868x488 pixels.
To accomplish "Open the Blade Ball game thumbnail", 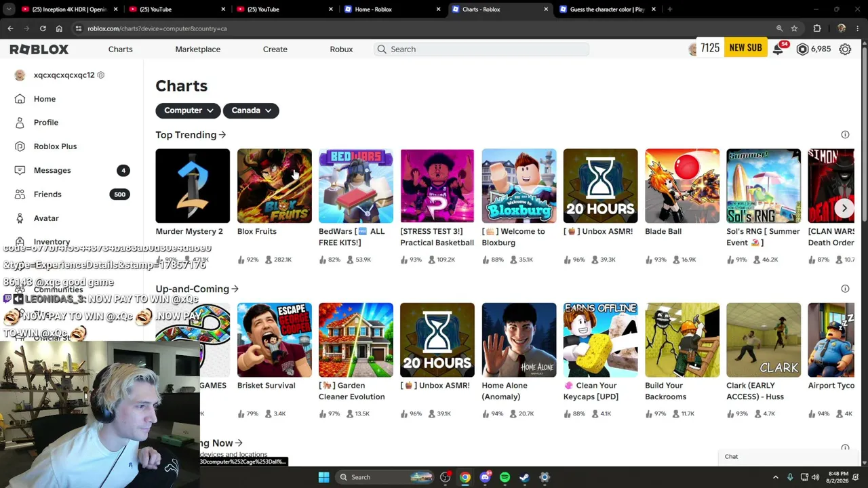I will [682, 186].
